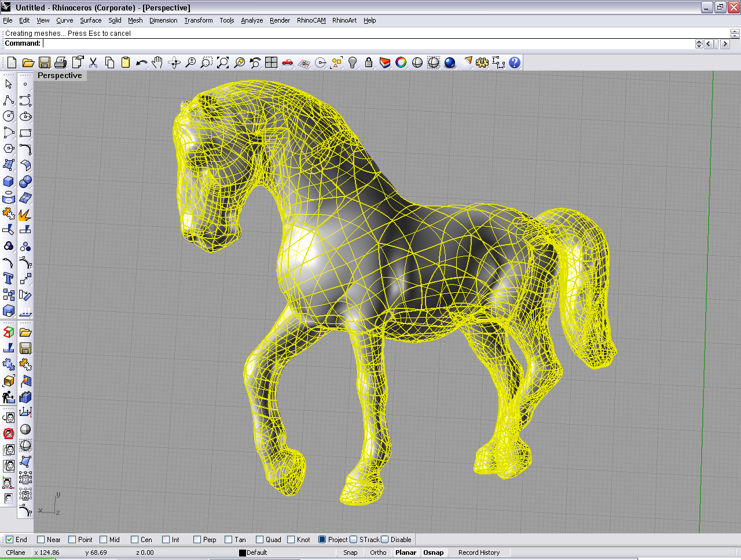
Task: Open the Surface menu
Action: point(90,20)
